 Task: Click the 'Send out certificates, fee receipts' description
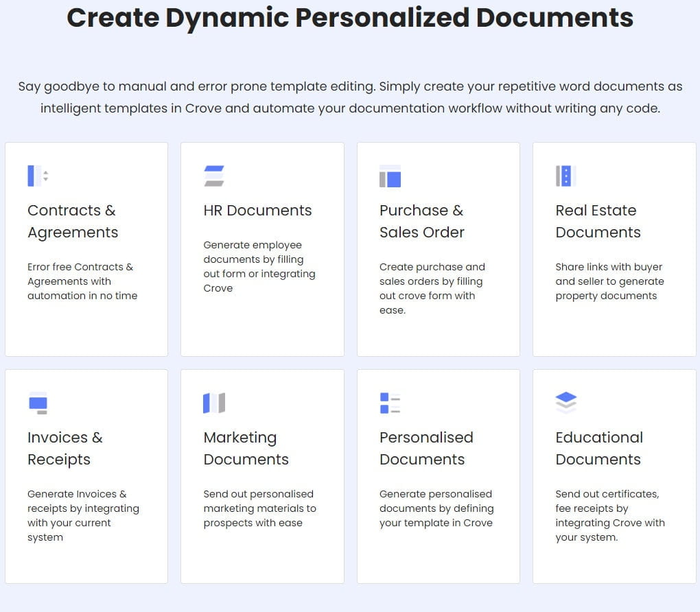point(609,515)
